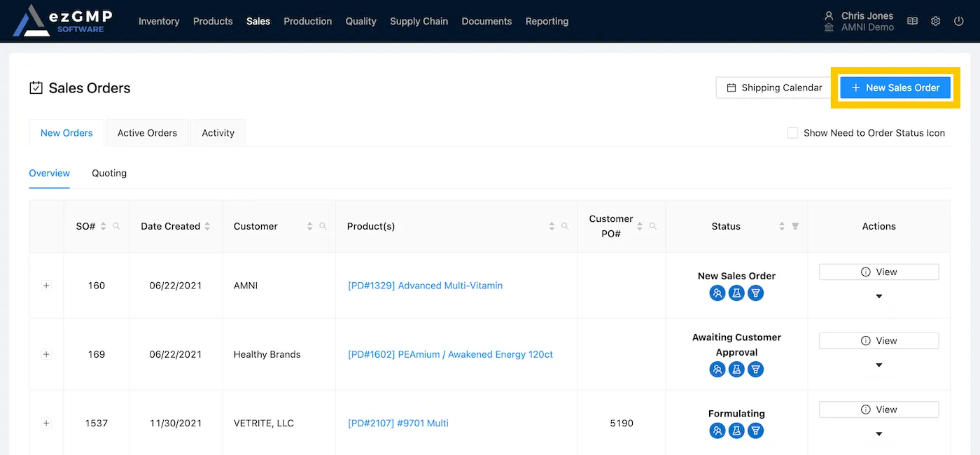Filter the Status column funnel icon
Viewport: 980px width, 455px height.
click(x=795, y=226)
